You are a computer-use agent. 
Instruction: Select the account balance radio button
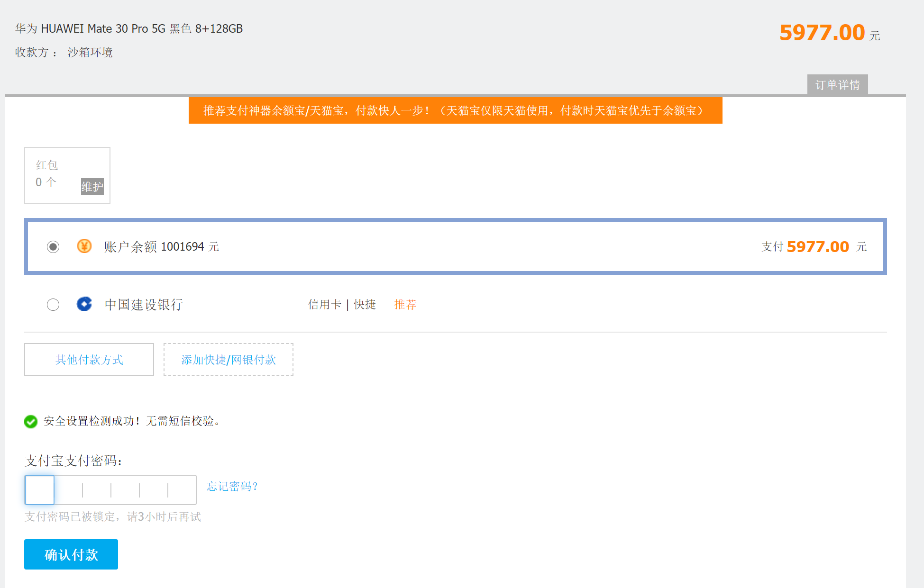coord(53,247)
